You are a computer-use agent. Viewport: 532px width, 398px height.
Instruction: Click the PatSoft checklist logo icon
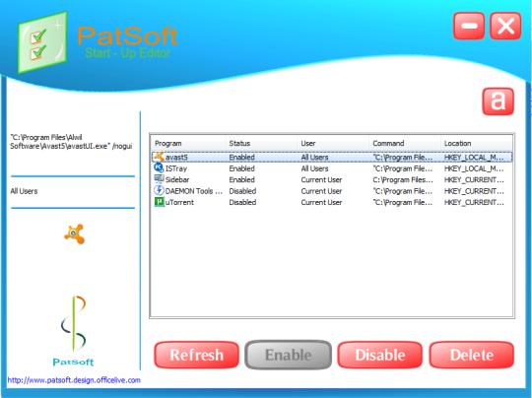click(42, 42)
